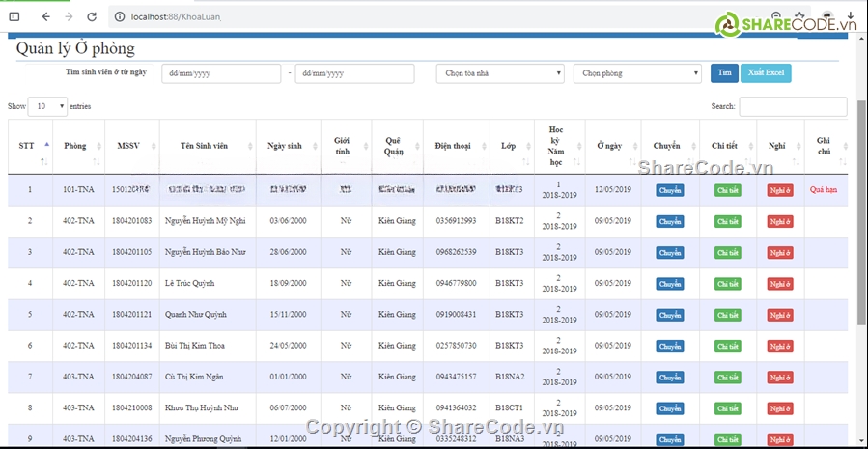Image resolution: width=868 pixels, height=449 pixels.
Task: Click Chuyển for Bùi Thị Kim Thoa
Action: (x=670, y=346)
